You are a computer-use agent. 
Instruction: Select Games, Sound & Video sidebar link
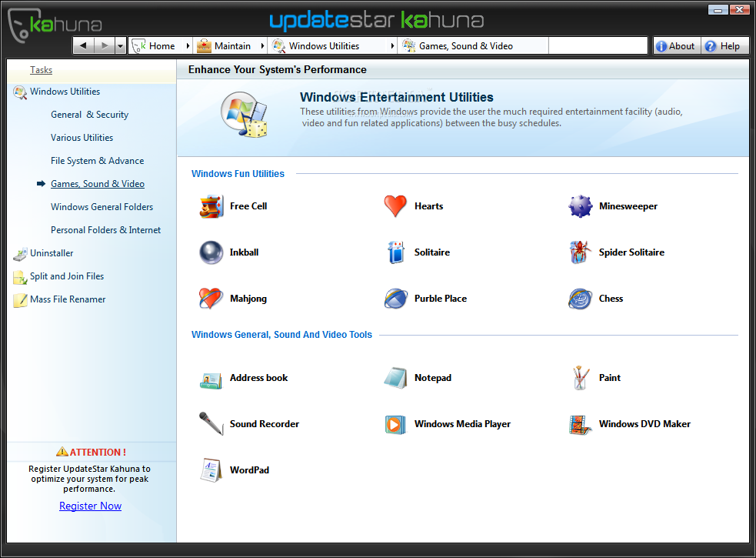tap(98, 184)
